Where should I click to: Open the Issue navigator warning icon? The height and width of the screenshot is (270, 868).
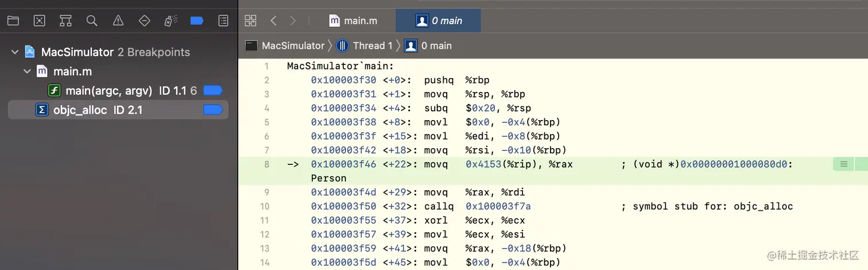pos(118,21)
